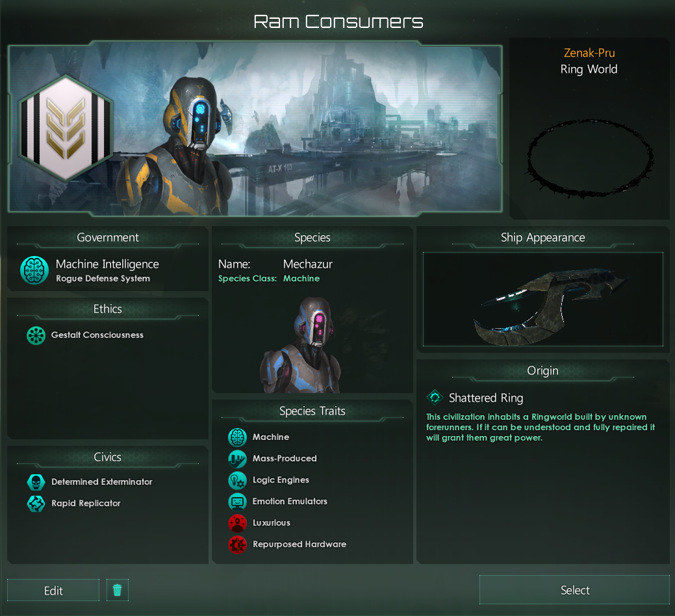The image size is (675, 616).
Task: Click the ship appearance preview image
Action: (x=543, y=299)
